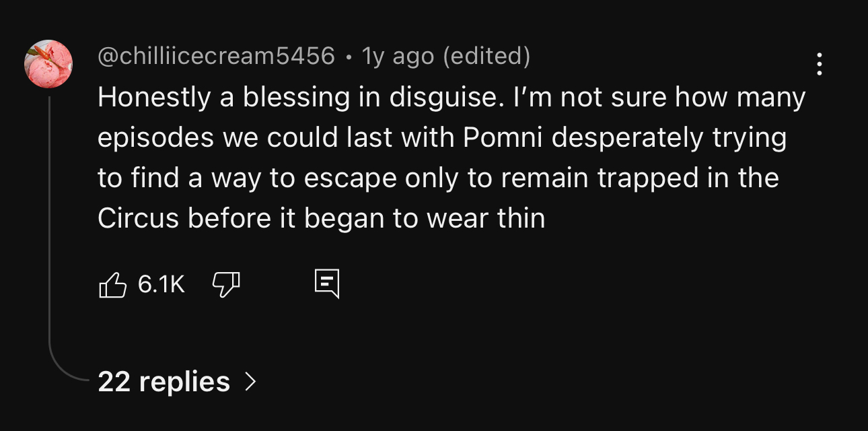The image size is (868, 431).
Task: Expand the "22 replies" thread
Action: pyautogui.click(x=164, y=382)
